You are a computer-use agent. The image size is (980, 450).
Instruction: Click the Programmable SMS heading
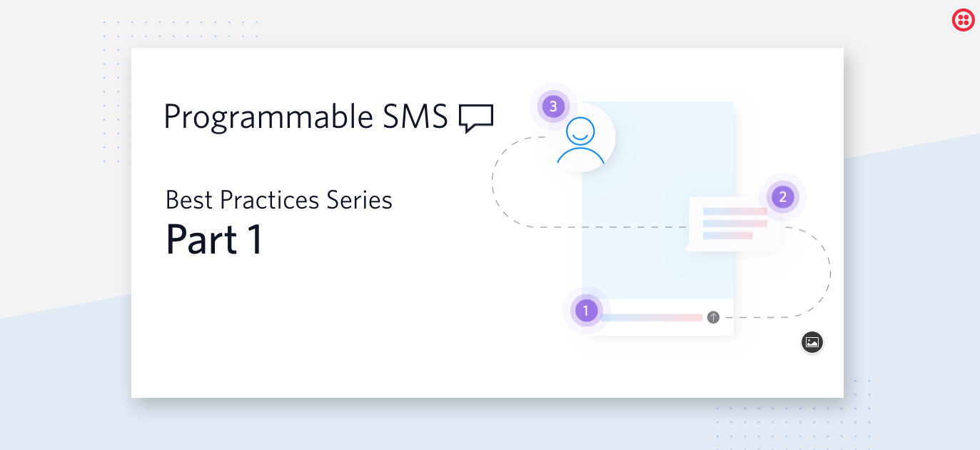305,117
